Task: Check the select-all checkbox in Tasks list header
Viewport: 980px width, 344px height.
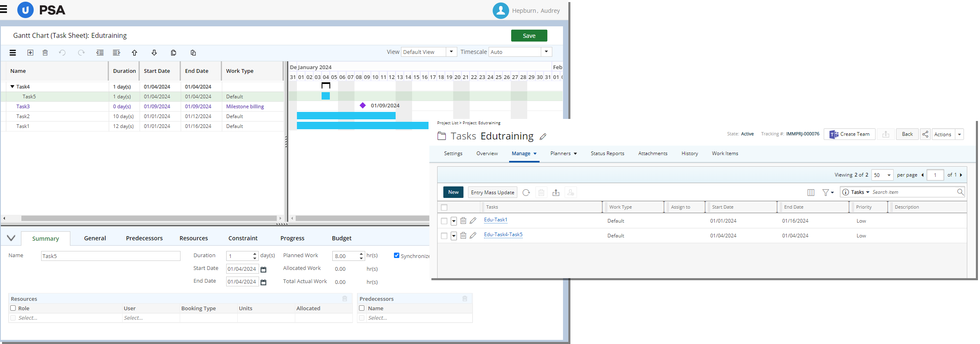Action: pos(444,207)
